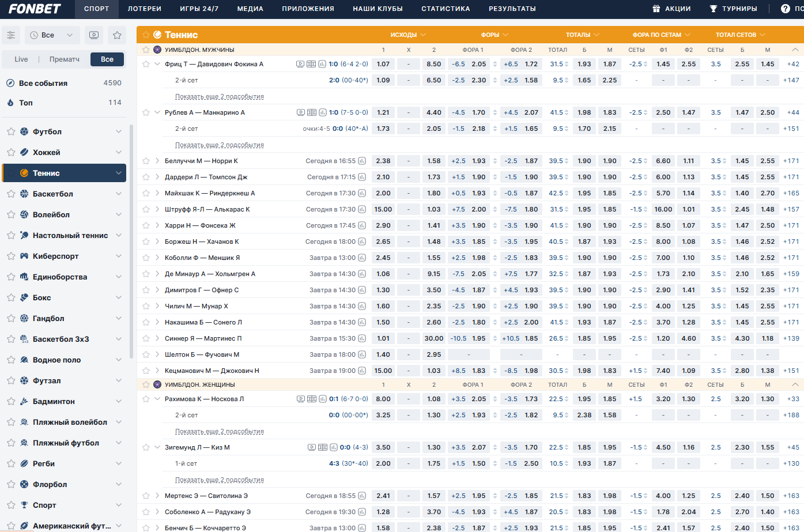Click the Акции gift icon
The height and width of the screenshot is (532, 804).
click(656, 9)
